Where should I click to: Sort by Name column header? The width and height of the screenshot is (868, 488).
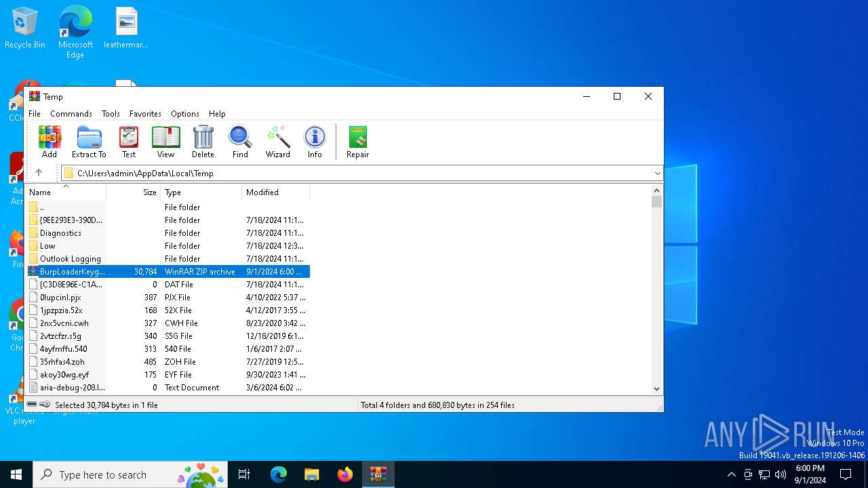tap(66, 192)
